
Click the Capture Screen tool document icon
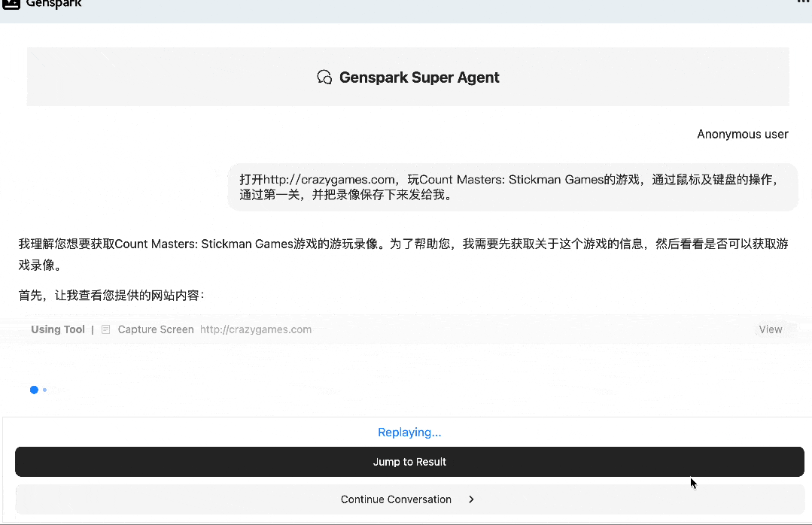105,329
